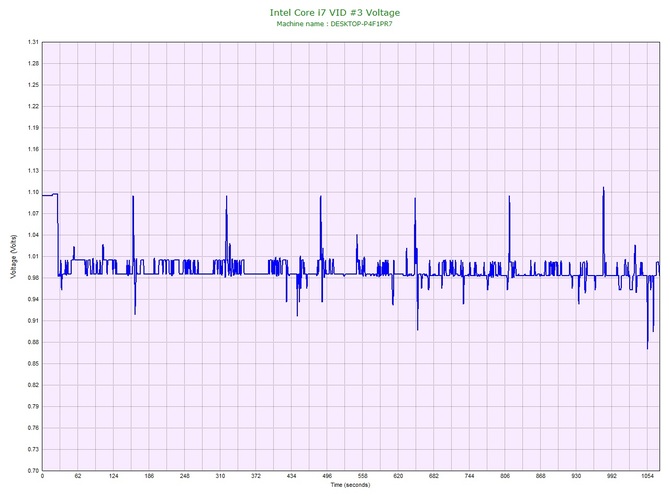The width and height of the screenshot is (670, 502).
Task: Click the 682 seconds time axis label
Action: (x=434, y=476)
